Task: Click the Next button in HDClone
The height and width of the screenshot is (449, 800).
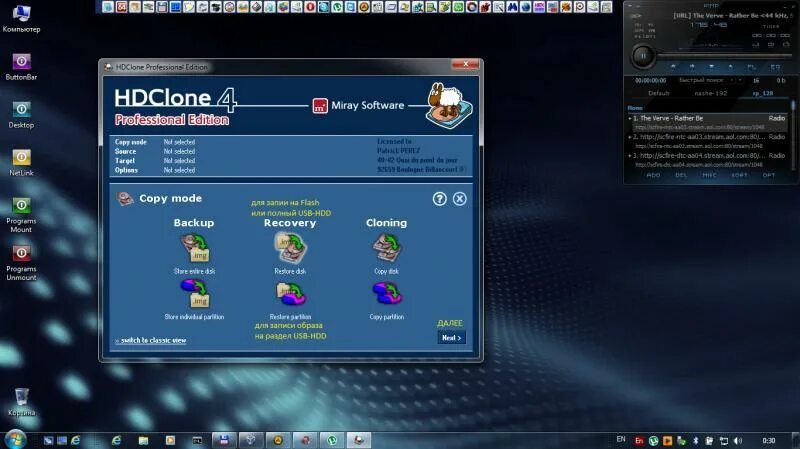Action: point(452,338)
